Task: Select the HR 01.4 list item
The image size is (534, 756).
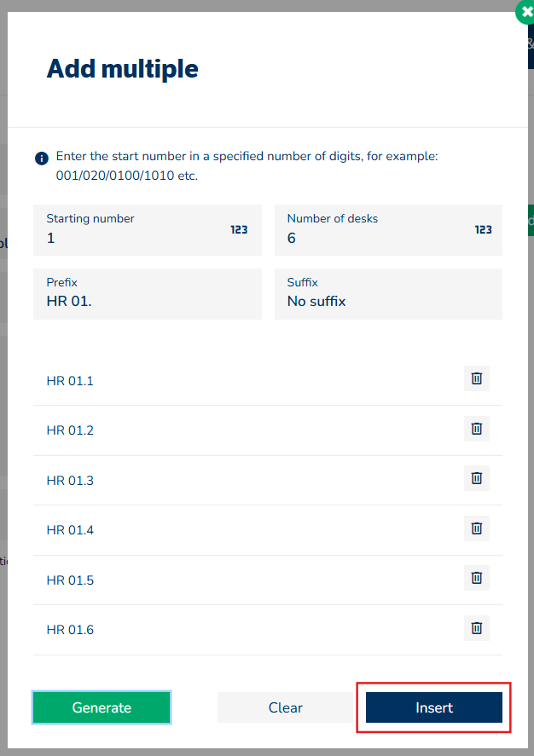Action: [70, 530]
